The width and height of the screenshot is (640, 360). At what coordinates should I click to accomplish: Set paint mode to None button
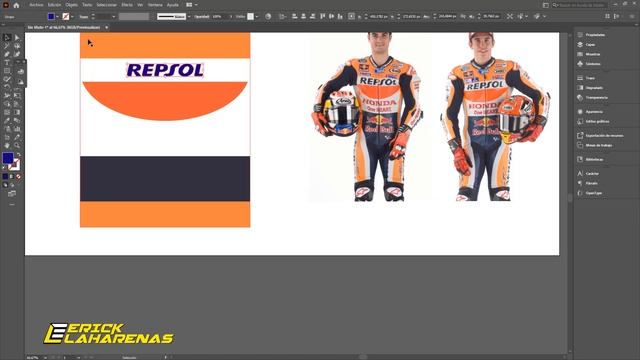[18, 176]
